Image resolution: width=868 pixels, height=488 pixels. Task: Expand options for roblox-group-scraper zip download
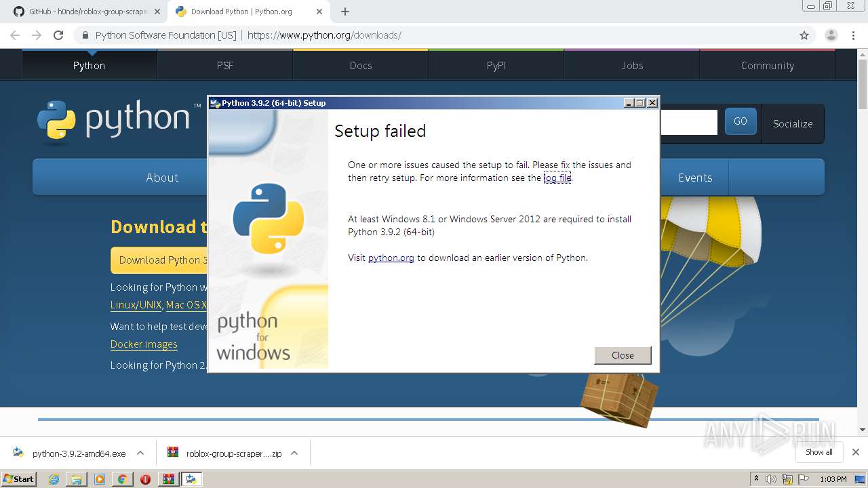(x=294, y=453)
